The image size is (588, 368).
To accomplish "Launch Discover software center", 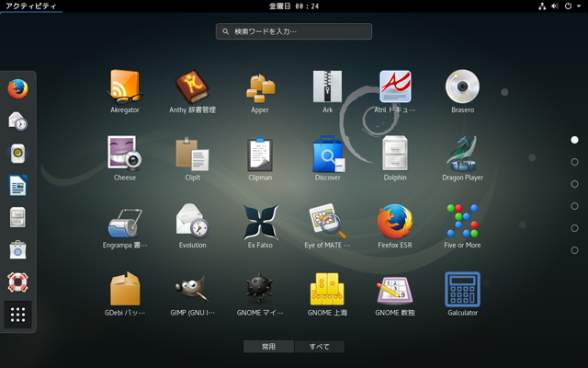I will (327, 158).
